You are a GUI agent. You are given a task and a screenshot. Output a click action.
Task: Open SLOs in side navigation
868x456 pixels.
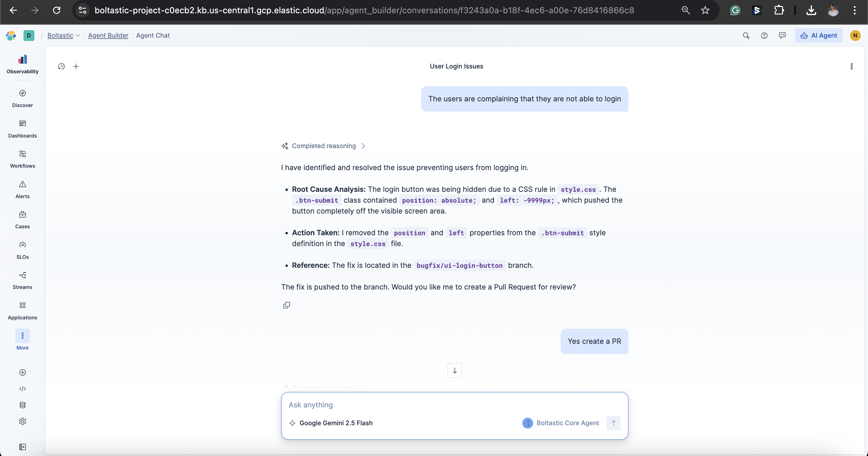pos(23,250)
